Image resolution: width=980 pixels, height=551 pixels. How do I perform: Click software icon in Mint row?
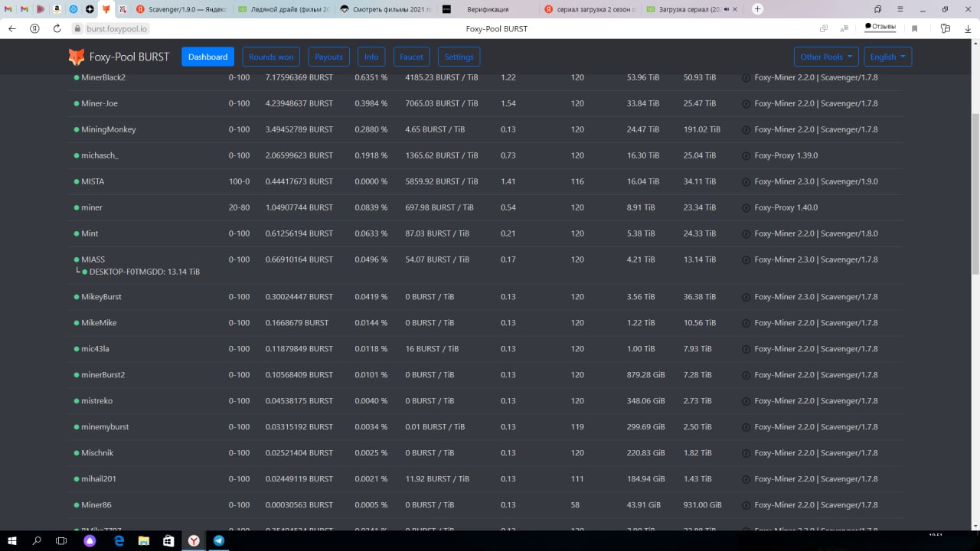[746, 233]
